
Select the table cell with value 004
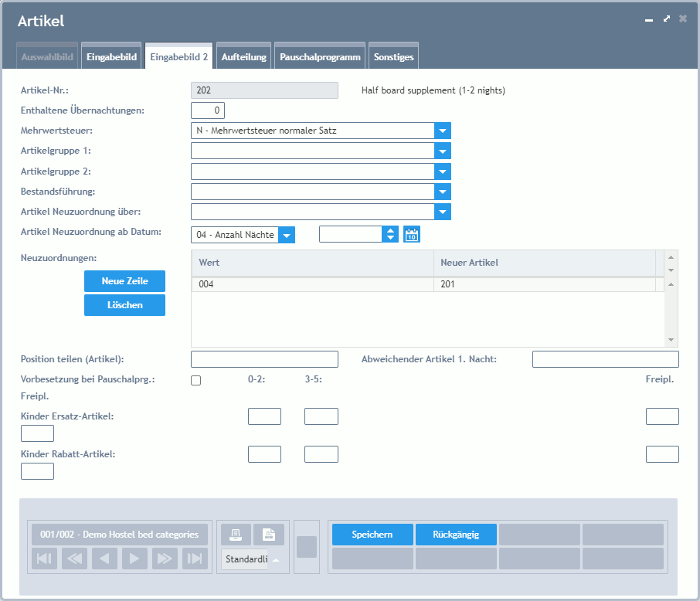[312, 284]
